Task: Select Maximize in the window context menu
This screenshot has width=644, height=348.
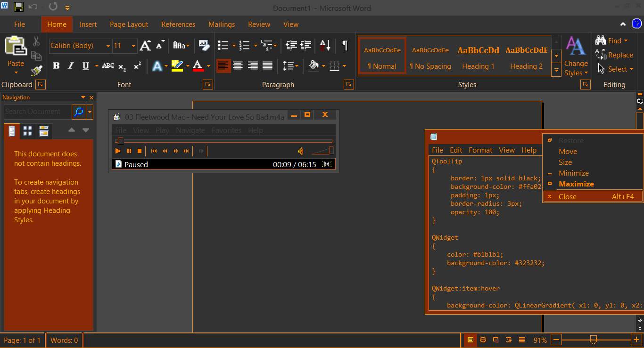Action: (x=576, y=184)
